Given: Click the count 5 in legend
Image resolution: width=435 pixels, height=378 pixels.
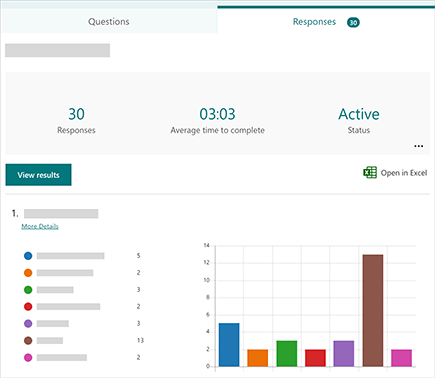Looking at the screenshot, I should (138, 256).
